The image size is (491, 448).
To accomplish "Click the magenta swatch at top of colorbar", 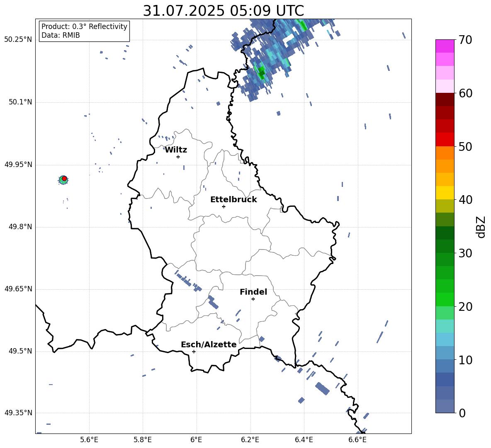I will click(445, 46).
